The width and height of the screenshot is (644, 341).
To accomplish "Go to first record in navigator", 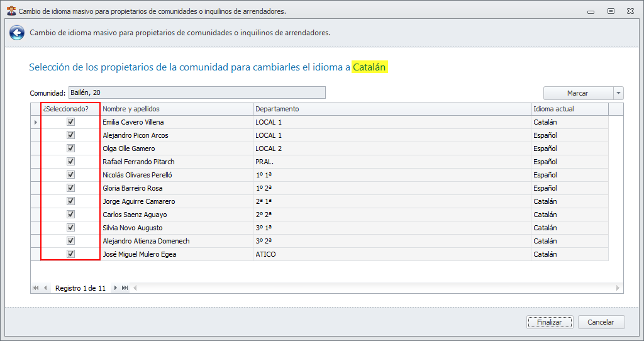I will [35, 288].
